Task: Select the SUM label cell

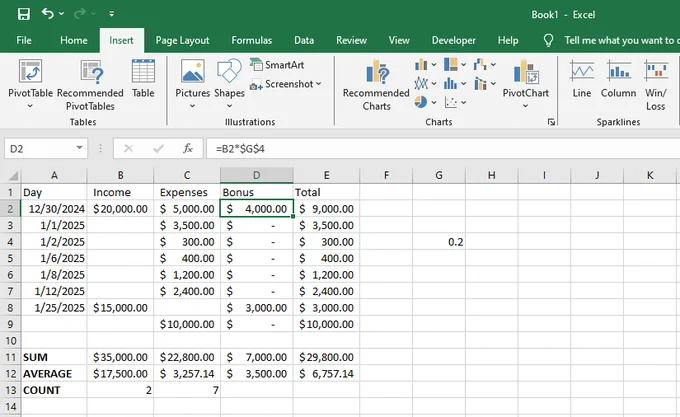Action: [x=54, y=357]
